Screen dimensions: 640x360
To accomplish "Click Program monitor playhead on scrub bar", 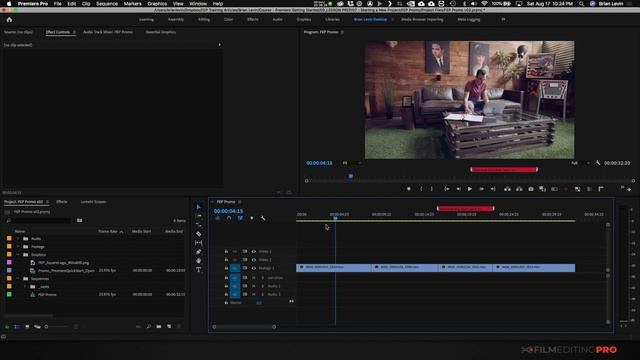I will point(350,176).
